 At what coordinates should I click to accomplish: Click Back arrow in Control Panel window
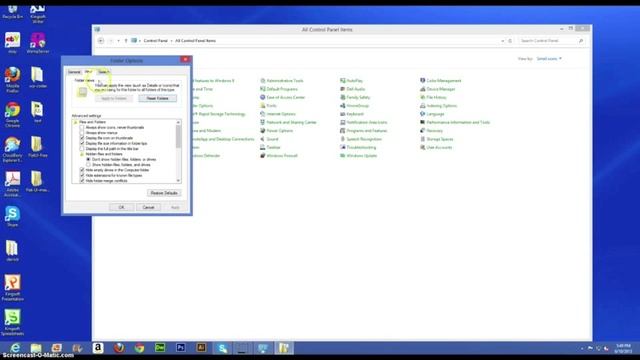101,41
